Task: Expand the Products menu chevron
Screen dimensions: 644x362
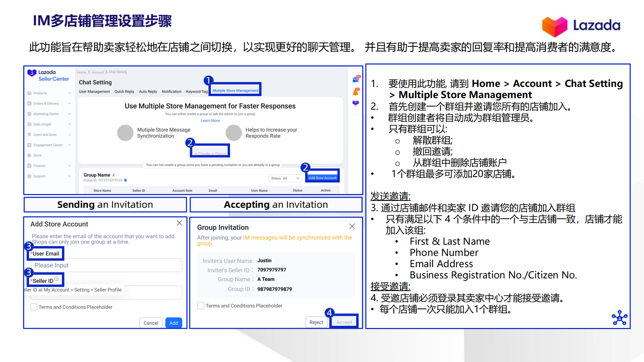Action: pos(69,93)
